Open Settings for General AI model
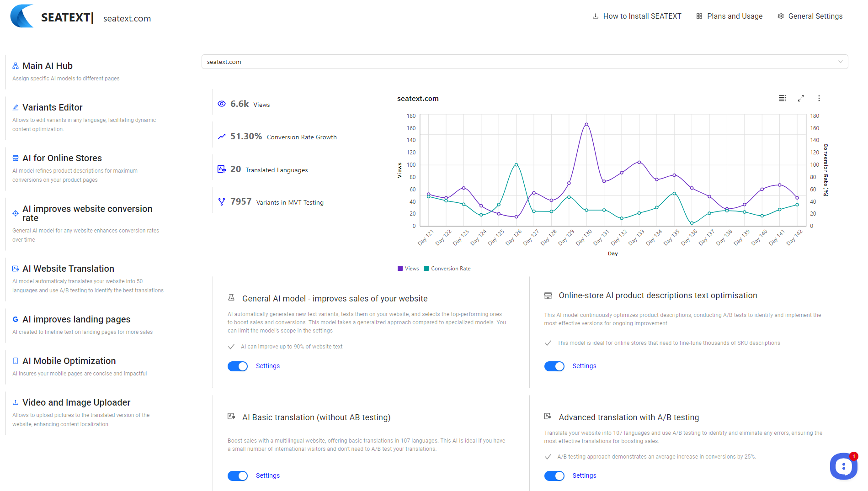Viewport: 868px width, 491px height. point(268,366)
